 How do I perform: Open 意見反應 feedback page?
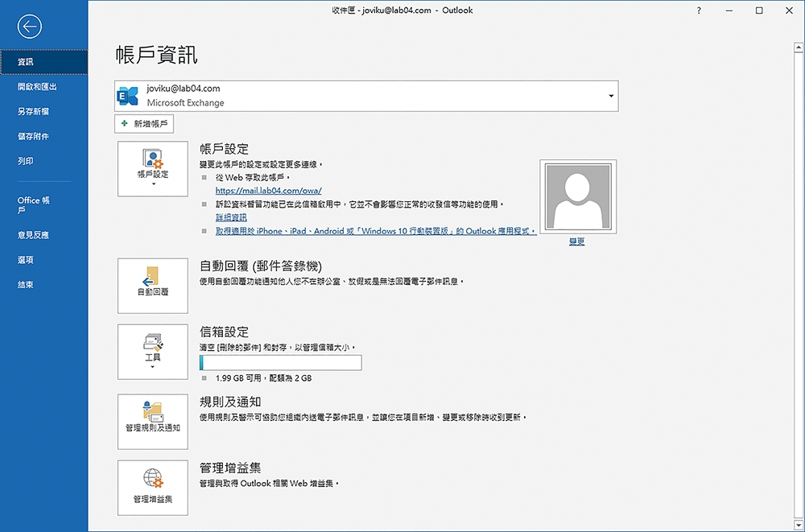pos(44,235)
